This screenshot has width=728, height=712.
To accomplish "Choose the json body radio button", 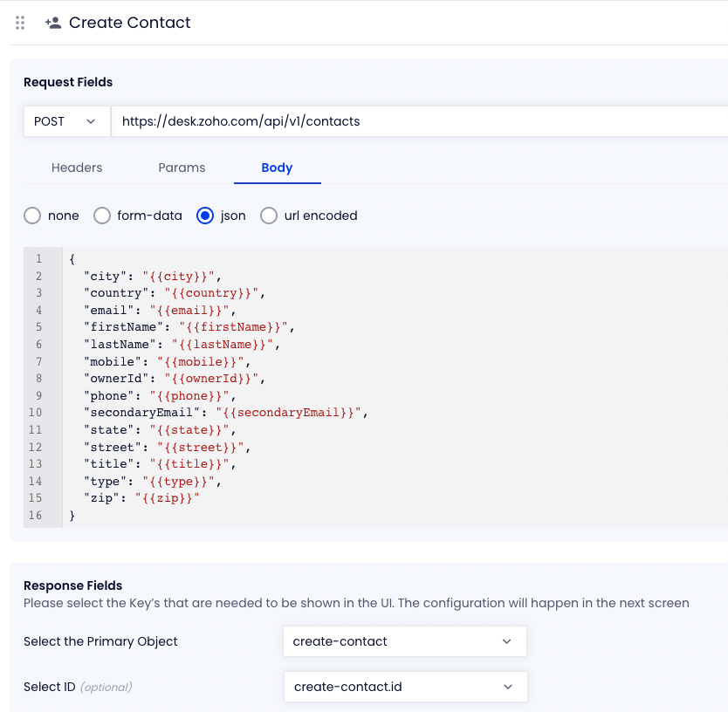I will [205, 216].
